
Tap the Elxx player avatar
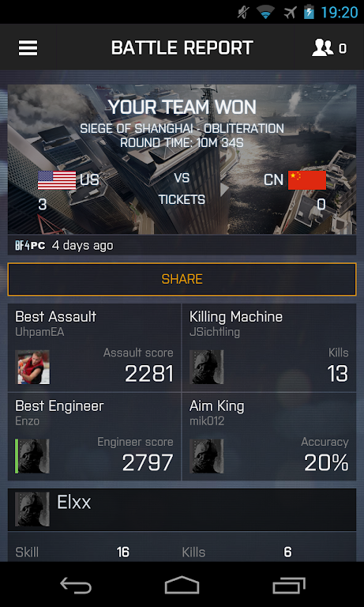pyautogui.click(x=32, y=509)
